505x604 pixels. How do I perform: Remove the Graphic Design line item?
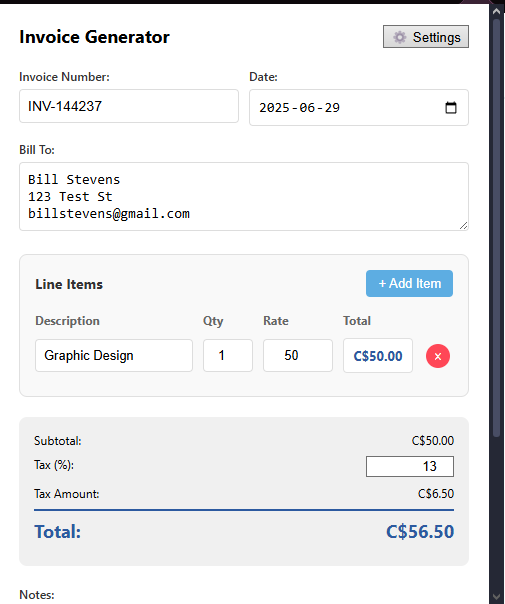click(x=438, y=356)
